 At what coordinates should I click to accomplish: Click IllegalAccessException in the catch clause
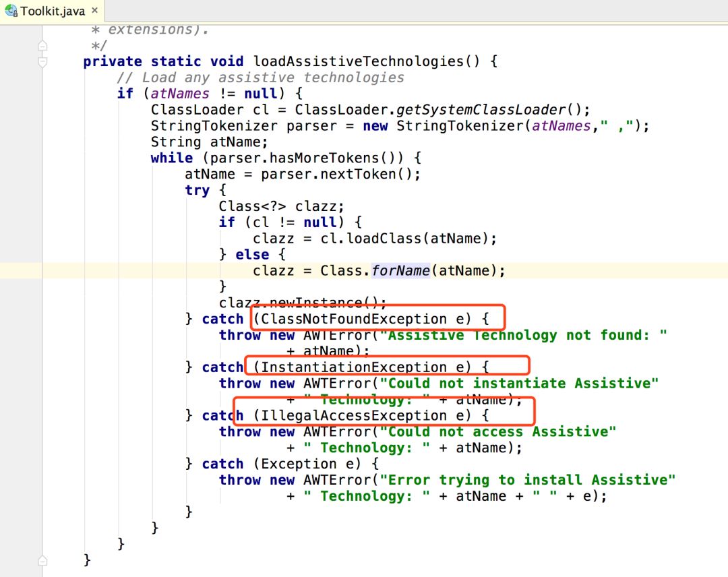[354, 415]
